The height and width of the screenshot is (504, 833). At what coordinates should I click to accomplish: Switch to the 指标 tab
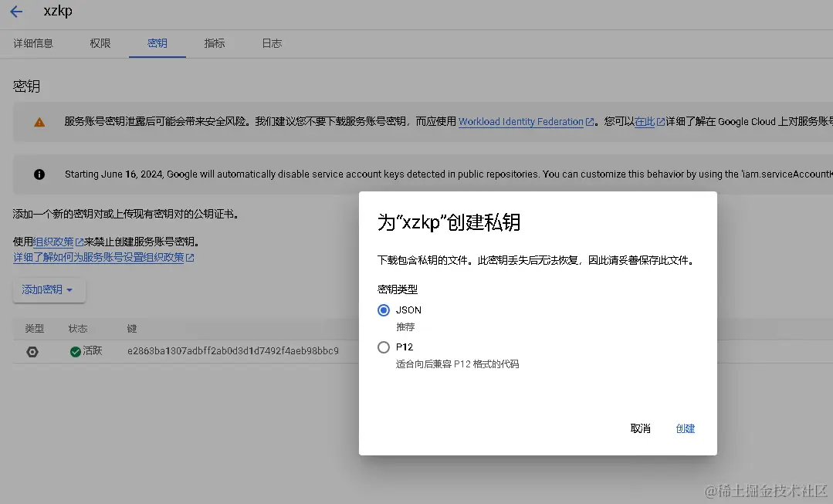point(215,43)
